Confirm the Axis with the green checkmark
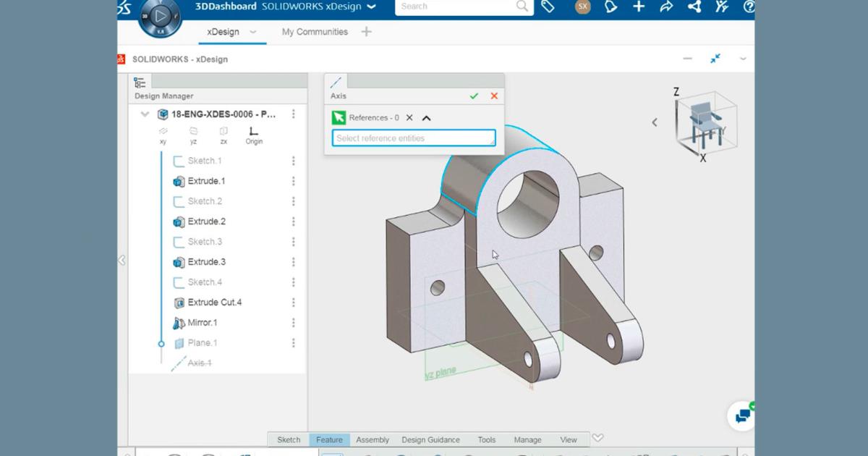This screenshot has width=868, height=456. tap(475, 96)
